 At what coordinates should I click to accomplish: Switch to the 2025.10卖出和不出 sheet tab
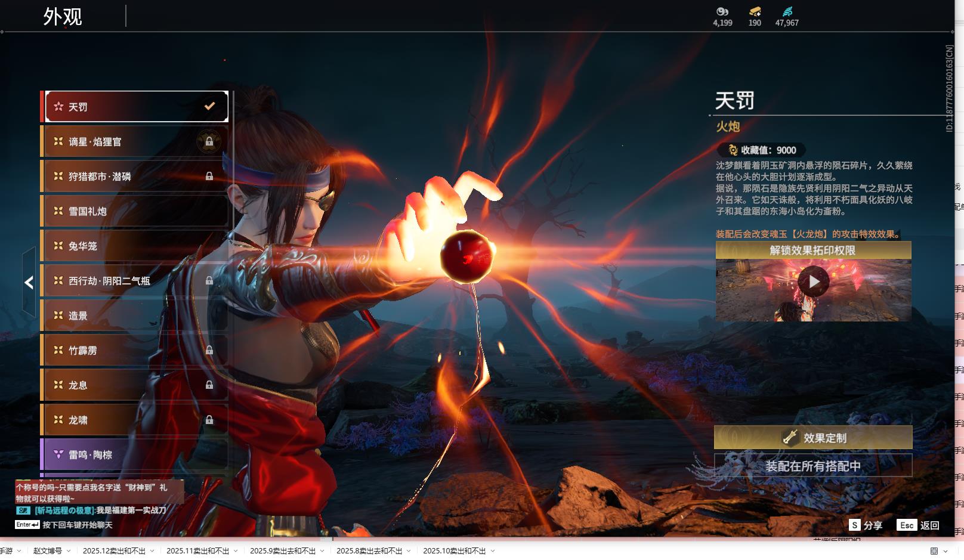455,551
